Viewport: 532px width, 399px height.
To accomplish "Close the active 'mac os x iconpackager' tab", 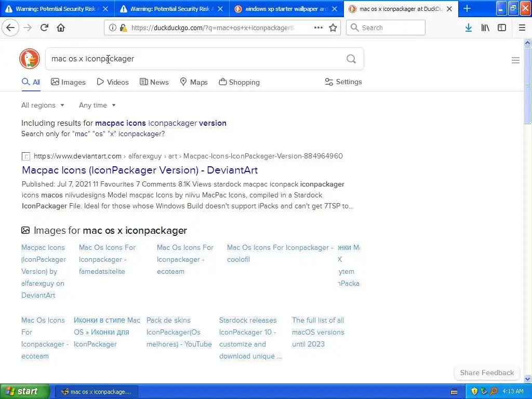I will [x=449, y=9].
